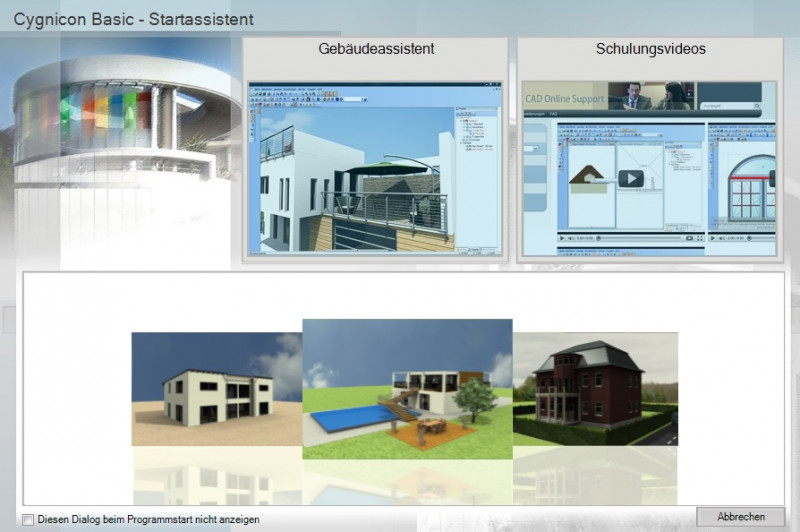Select the center house with pool example
Screen dimensions: 800x532
click(407, 388)
